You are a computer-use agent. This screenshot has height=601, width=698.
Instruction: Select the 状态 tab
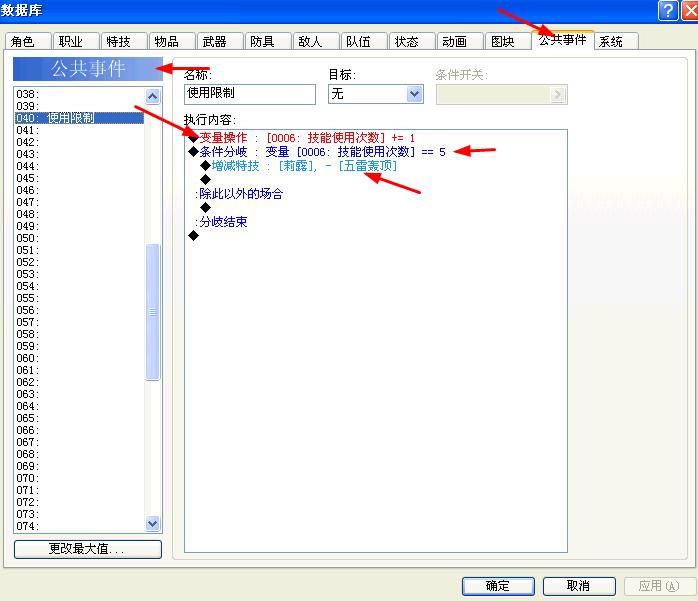click(x=412, y=41)
